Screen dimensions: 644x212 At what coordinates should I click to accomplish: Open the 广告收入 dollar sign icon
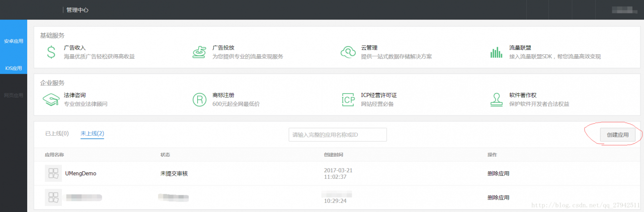(x=51, y=52)
